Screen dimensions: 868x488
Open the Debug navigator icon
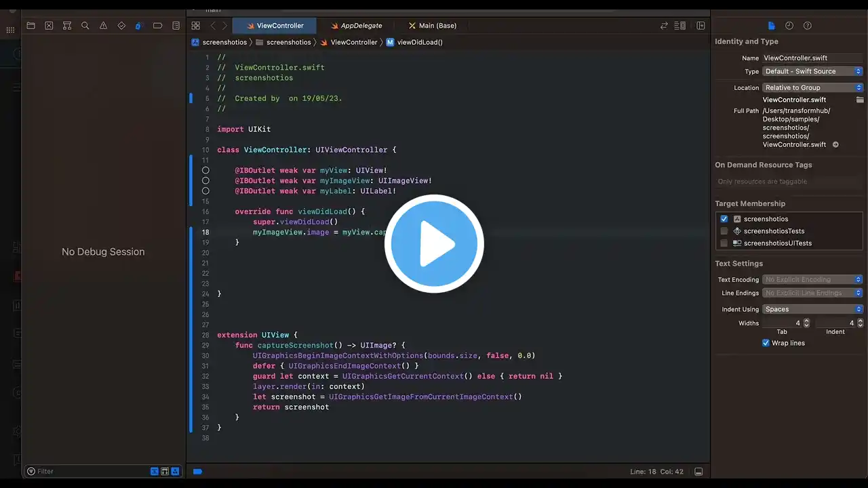click(x=139, y=26)
